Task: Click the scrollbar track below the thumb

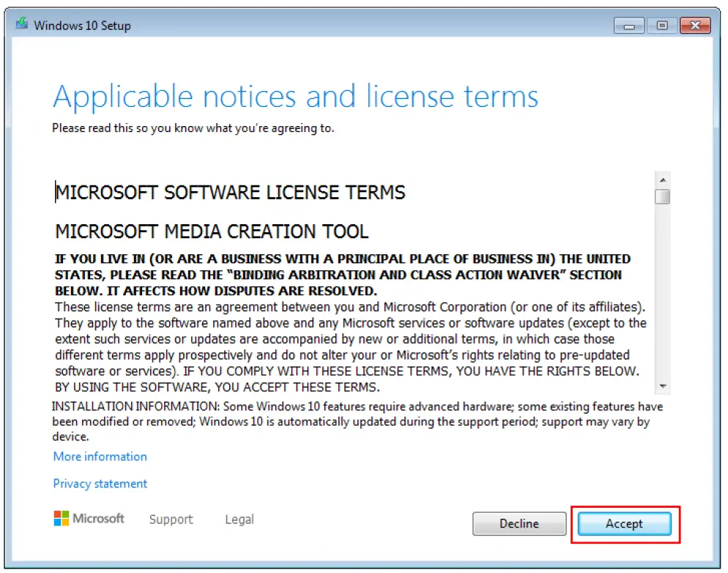Action: click(662, 293)
